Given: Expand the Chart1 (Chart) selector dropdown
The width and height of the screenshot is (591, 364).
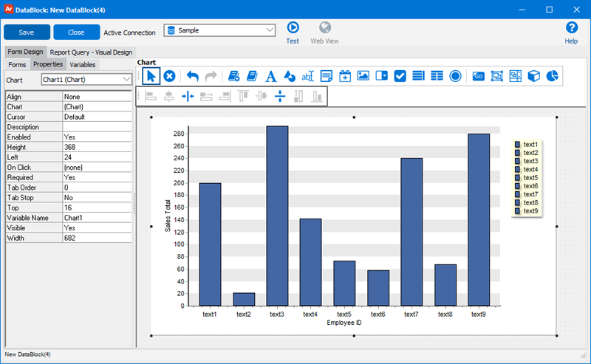Looking at the screenshot, I should pyautogui.click(x=126, y=79).
